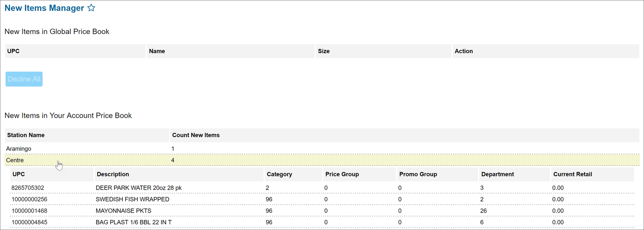644x230 pixels.
Task: Click the Category column header
Action: pyautogui.click(x=279, y=174)
